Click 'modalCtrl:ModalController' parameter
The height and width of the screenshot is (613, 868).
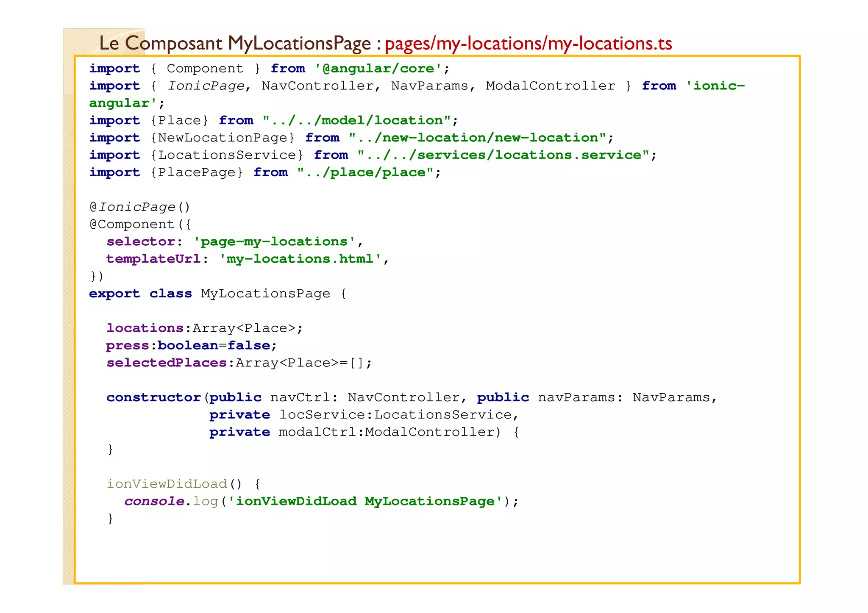387,432
